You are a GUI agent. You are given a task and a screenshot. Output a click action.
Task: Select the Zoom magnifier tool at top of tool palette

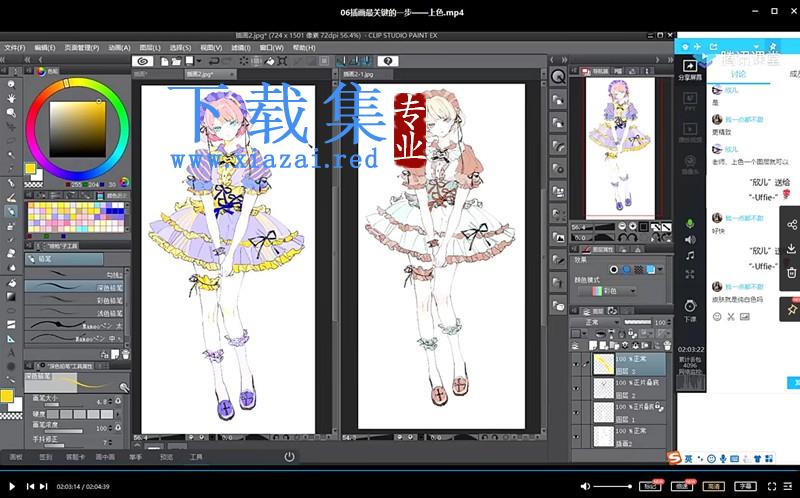click(x=11, y=84)
